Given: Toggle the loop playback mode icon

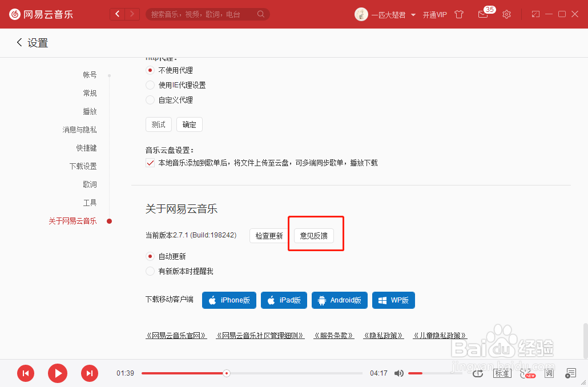Looking at the screenshot, I should tap(478, 373).
